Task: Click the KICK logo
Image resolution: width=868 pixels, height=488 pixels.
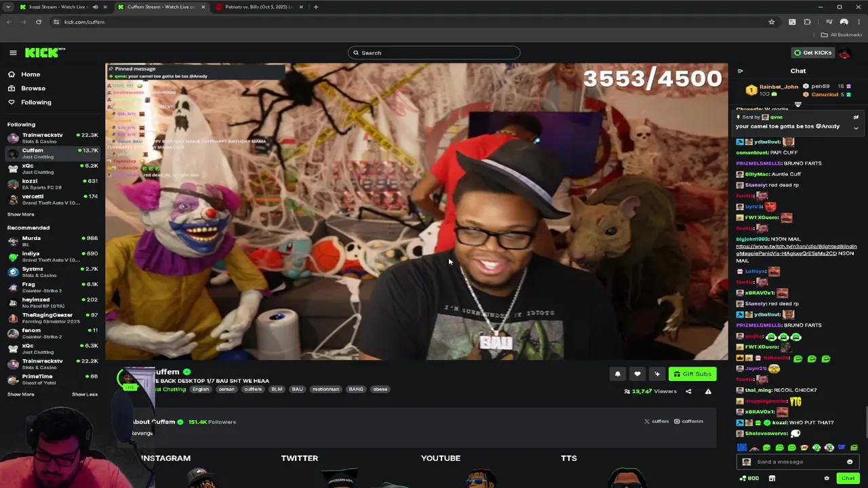Action: click(x=43, y=53)
